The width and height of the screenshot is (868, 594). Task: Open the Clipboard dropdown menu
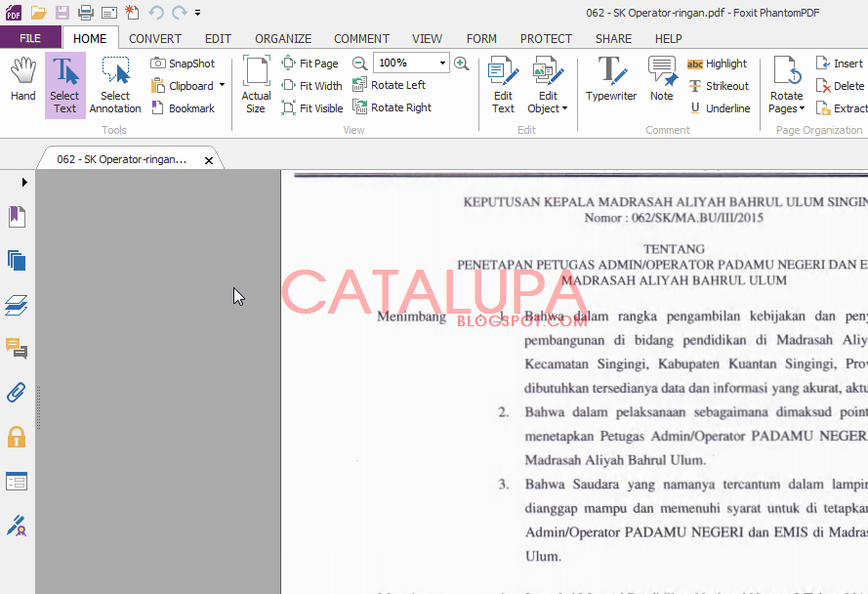pyautogui.click(x=222, y=85)
